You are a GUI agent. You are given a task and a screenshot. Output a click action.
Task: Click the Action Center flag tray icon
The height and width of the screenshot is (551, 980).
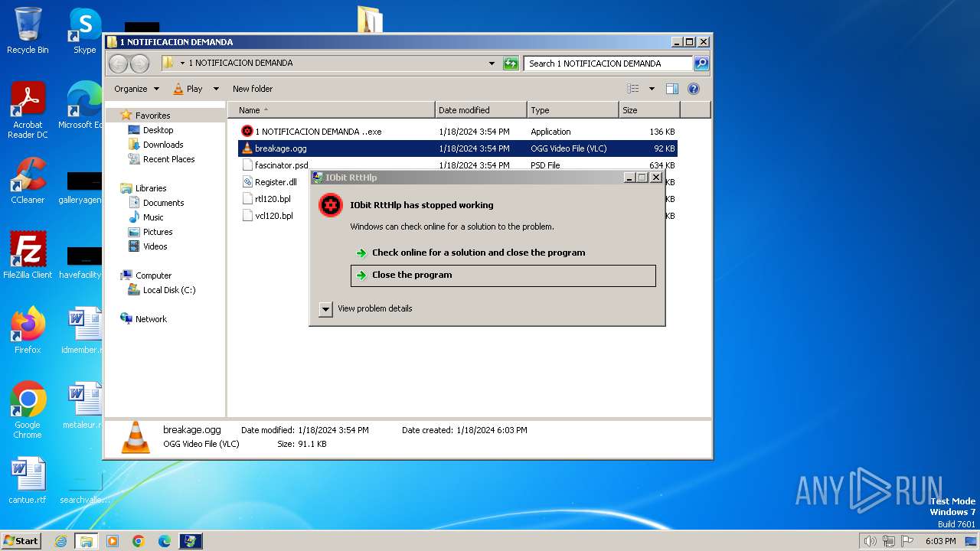point(907,541)
